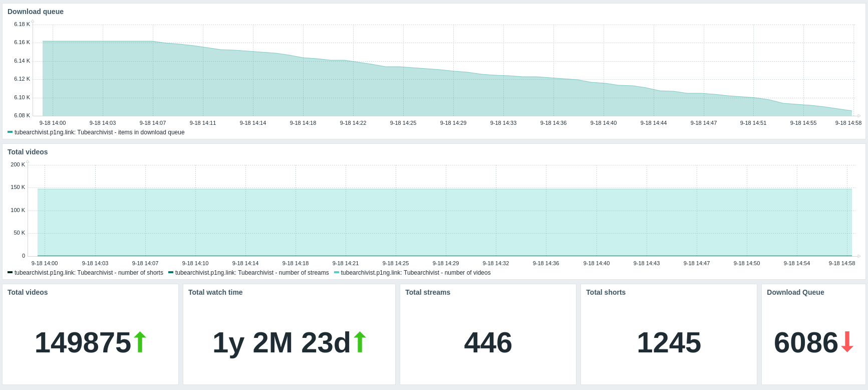This screenshot has height=390, width=868.
Task: Click the 'items in download queue' legend color marker
Action: (10, 132)
